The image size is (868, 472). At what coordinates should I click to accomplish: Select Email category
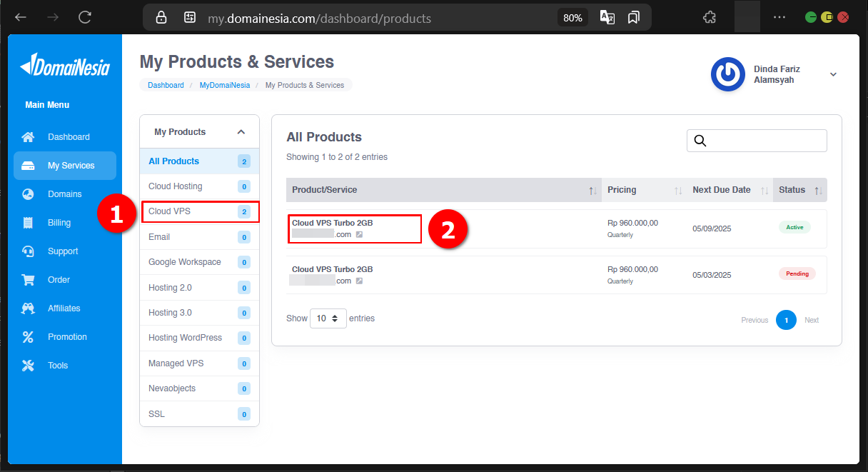tap(200, 237)
